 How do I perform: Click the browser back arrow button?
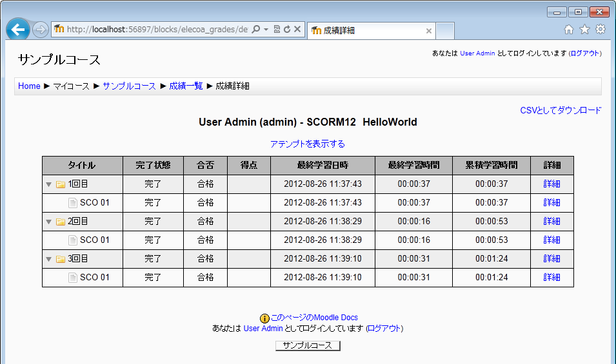18,30
